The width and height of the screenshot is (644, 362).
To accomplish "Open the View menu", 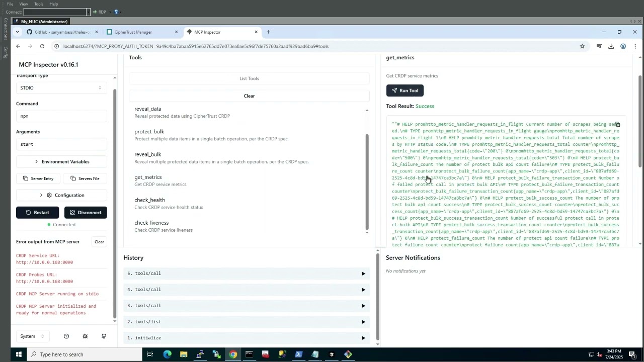I will tap(24, 4).
